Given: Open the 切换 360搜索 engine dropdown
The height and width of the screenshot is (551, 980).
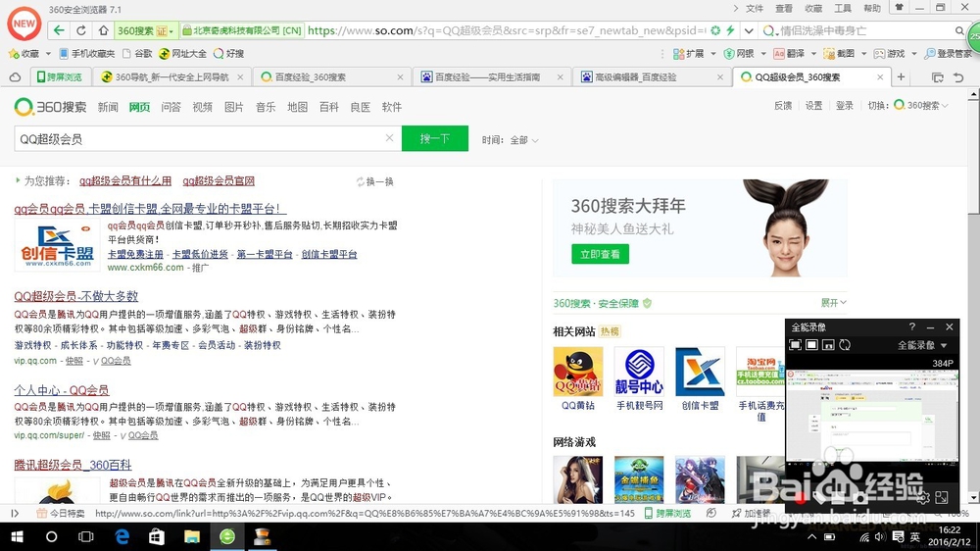Looking at the screenshot, I should coord(921,106).
